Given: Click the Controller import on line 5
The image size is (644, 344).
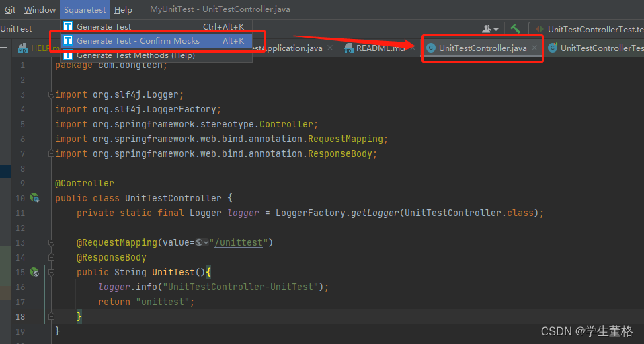Looking at the screenshot, I should pos(186,125).
